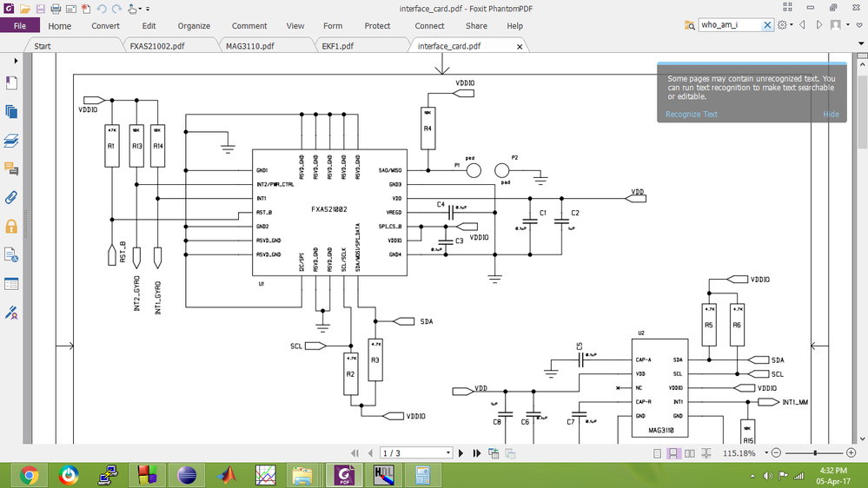This screenshot has width=868, height=488.
Task: Expand the left navigation panel arrow
Action: click(16, 61)
